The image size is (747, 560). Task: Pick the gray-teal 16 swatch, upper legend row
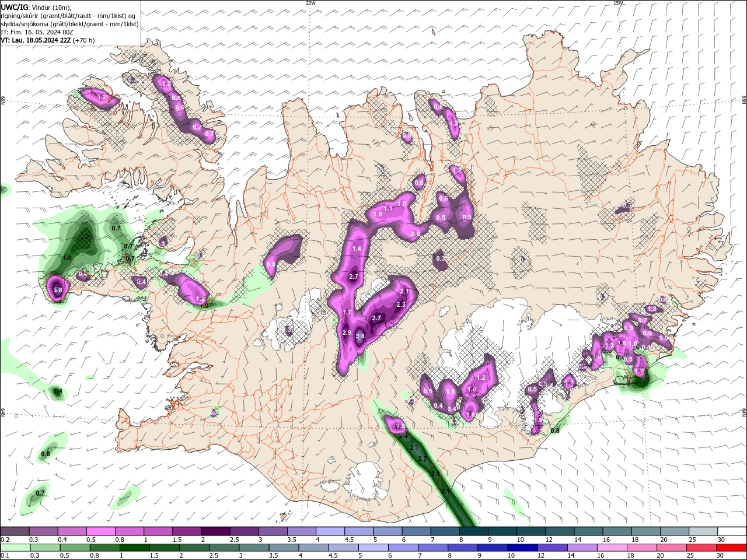click(x=617, y=531)
